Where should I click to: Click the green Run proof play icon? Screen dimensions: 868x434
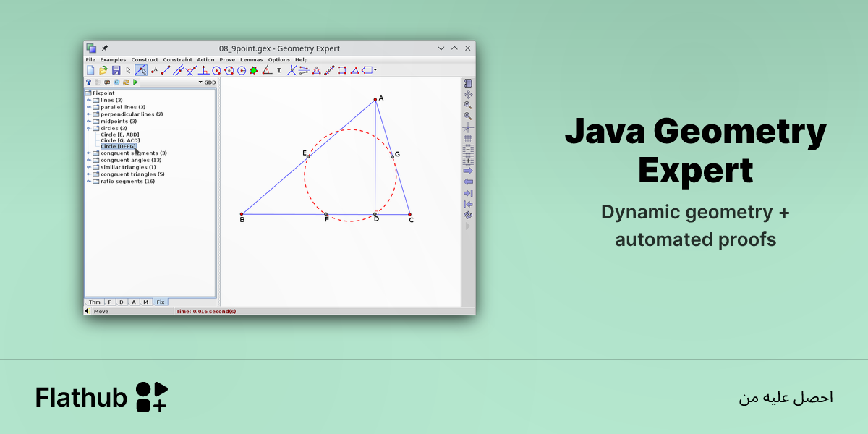135,82
